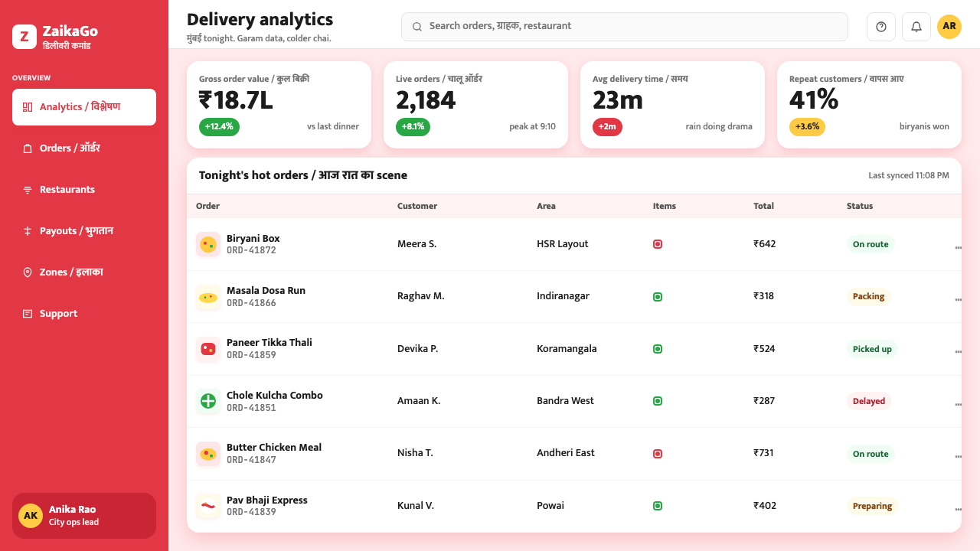Click On route status for ORD-41872
Screen dimensions: 980x551
pyautogui.click(x=871, y=244)
